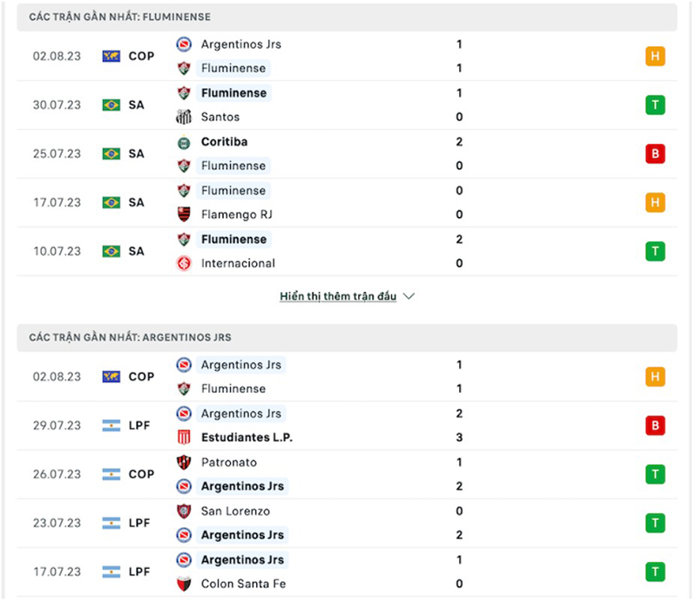Click the Patronato club logo
The image size is (697, 616).
pyautogui.click(x=183, y=463)
